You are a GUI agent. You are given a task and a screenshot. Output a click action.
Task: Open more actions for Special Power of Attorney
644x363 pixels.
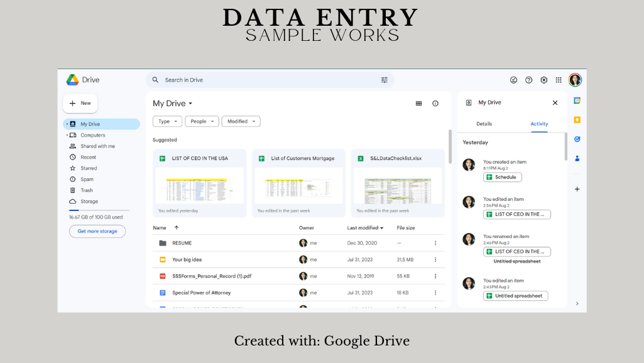(x=435, y=293)
